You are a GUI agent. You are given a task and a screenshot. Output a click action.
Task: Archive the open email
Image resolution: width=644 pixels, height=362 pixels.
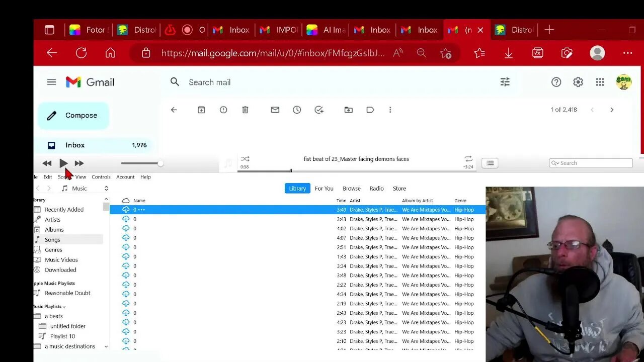pos(201,110)
